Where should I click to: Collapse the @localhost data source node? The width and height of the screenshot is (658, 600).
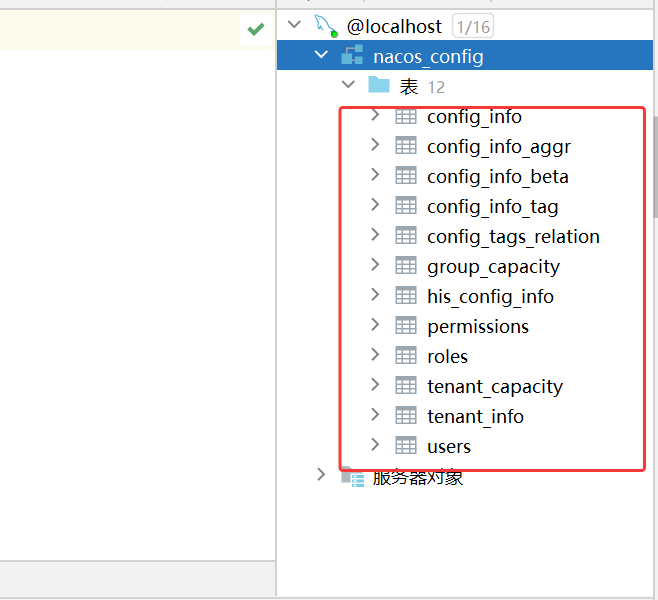coord(294,25)
